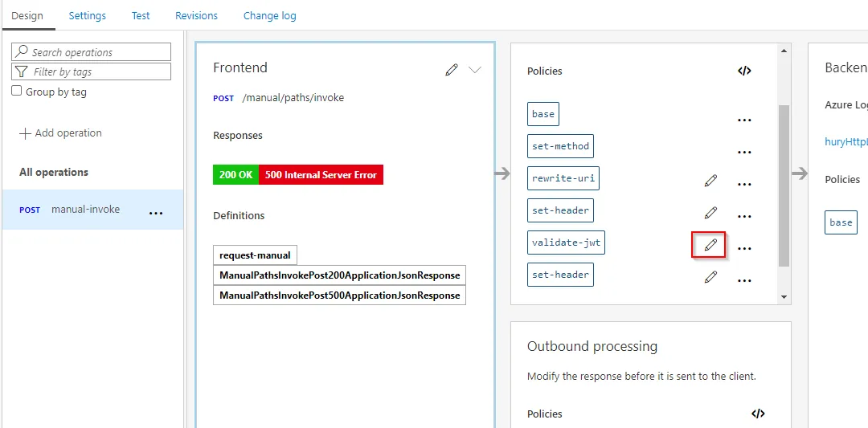The image size is (868, 428).
Task: Select the request-manual definition
Action: [x=255, y=255]
